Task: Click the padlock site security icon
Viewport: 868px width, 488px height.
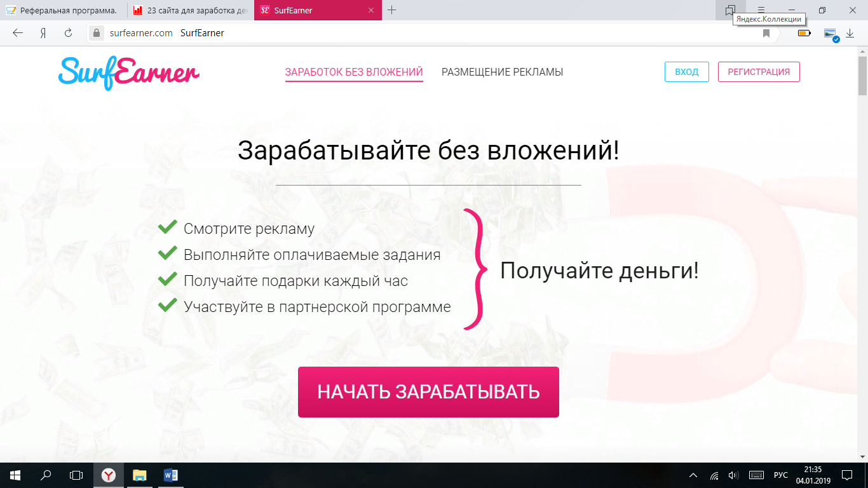Action: pyautogui.click(x=97, y=33)
